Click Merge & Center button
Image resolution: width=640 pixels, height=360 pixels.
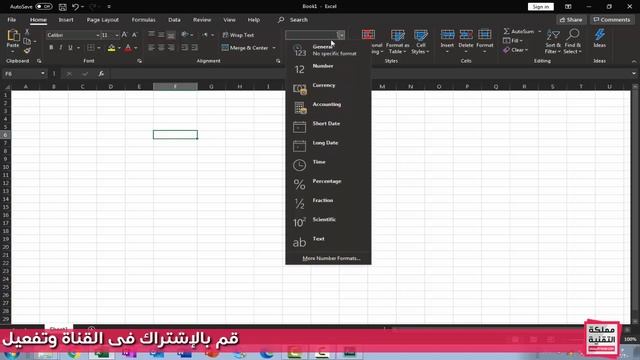245,48
